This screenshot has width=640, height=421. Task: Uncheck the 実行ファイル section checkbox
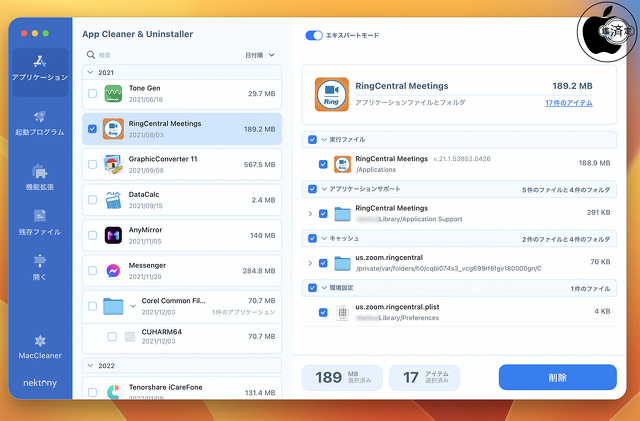tap(312, 140)
